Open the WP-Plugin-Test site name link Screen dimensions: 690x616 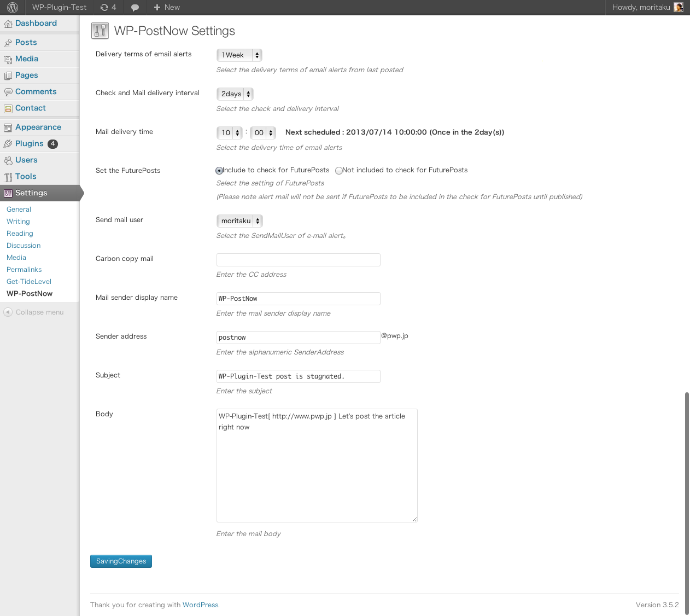[x=59, y=7]
